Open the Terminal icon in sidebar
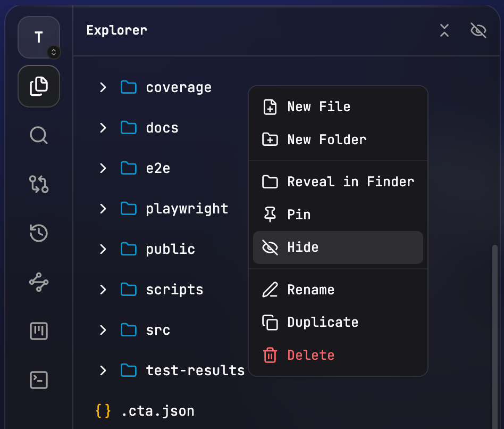This screenshot has height=429, width=504. (x=39, y=380)
